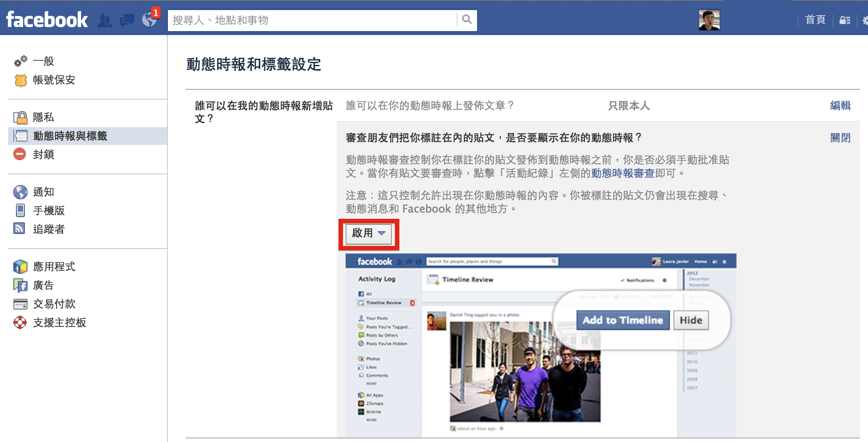Click 編輯 for who can post

click(840, 105)
